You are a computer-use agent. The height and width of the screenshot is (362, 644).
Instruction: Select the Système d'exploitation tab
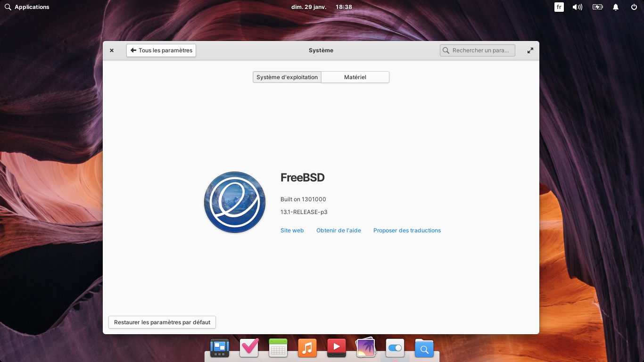point(287,77)
